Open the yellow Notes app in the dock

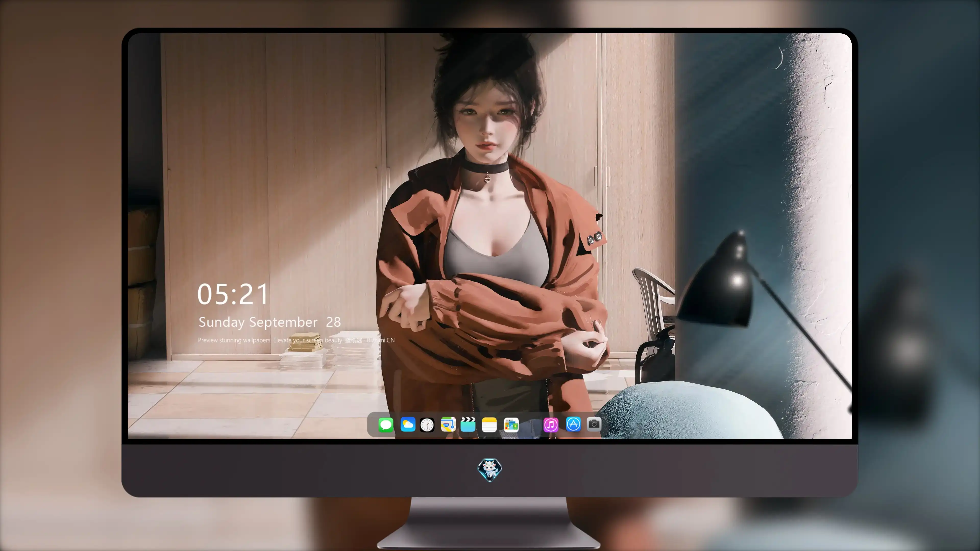(489, 424)
